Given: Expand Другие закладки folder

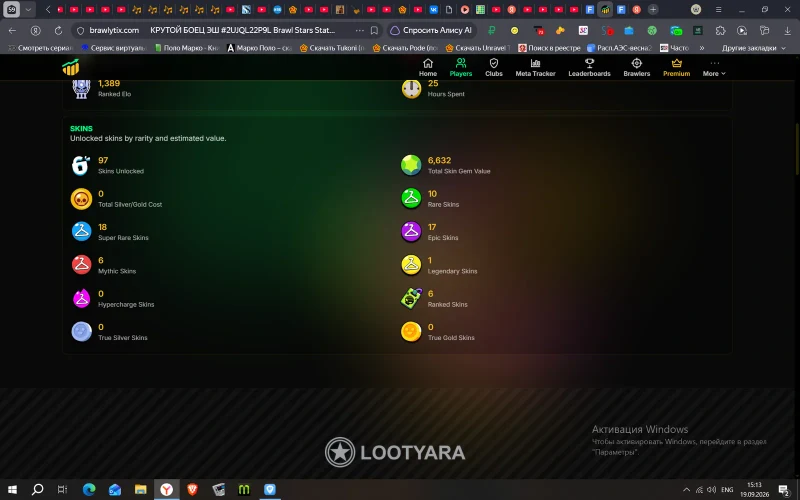Looking at the screenshot, I should [x=754, y=48].
